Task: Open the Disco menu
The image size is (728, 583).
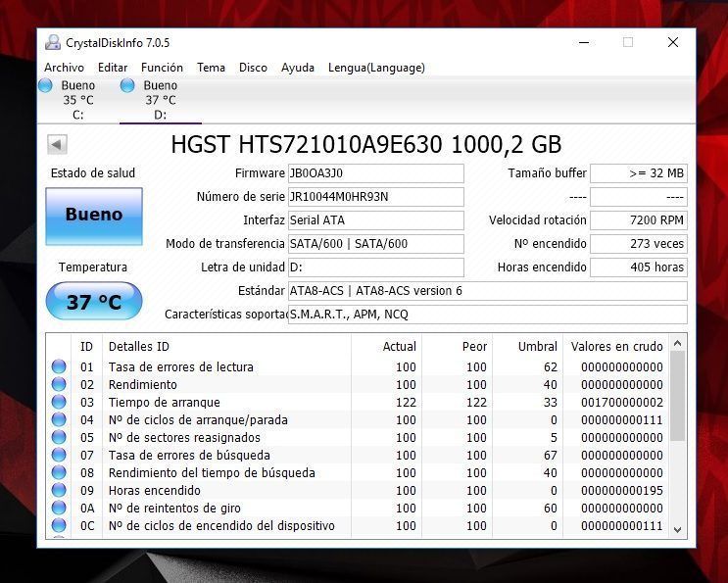Action: tap(253, 68)
